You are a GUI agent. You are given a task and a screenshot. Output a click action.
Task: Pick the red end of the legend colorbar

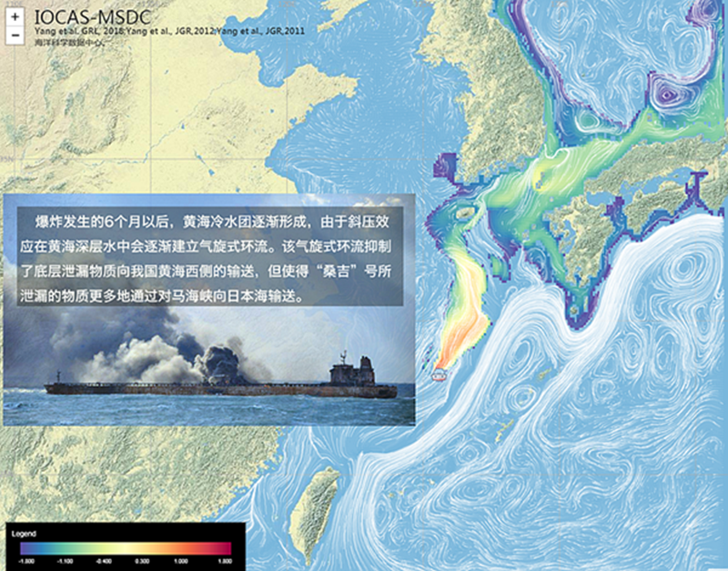tap(226, 548)
